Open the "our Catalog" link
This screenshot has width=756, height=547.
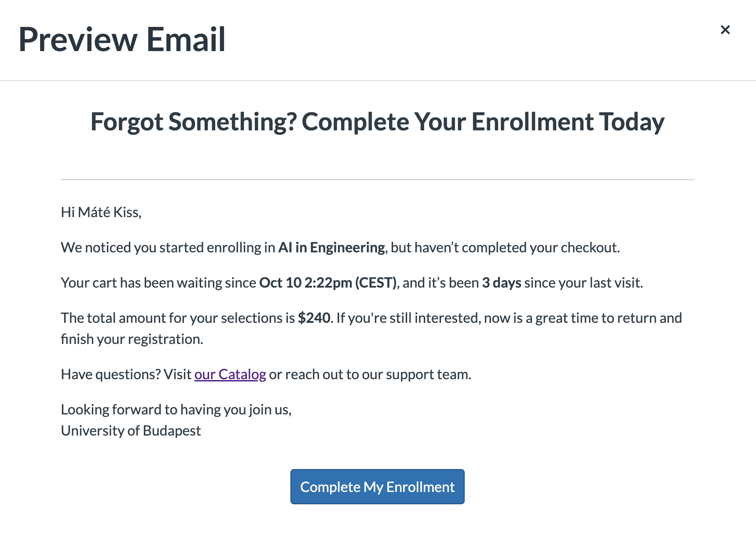(x=230, y=374)
